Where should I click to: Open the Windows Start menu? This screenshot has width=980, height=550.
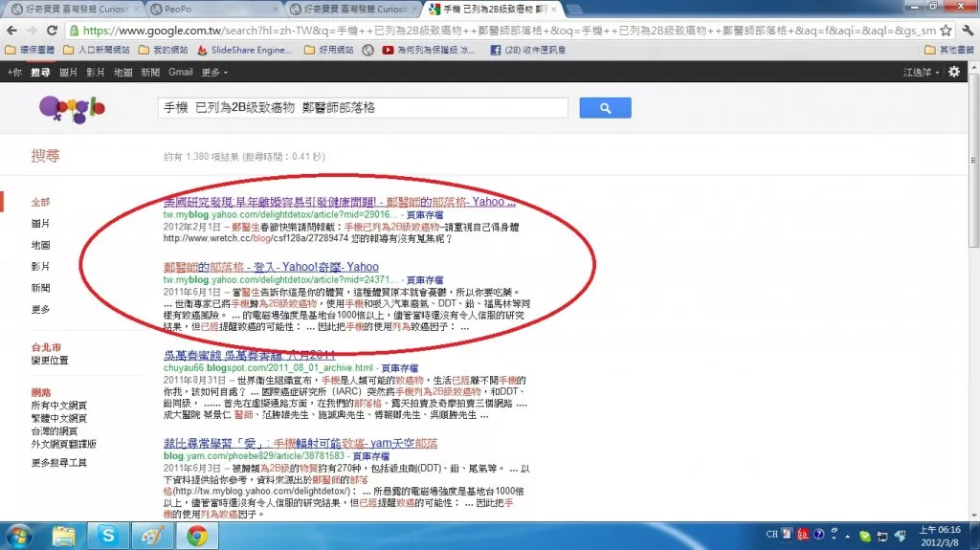pos(19,537)
